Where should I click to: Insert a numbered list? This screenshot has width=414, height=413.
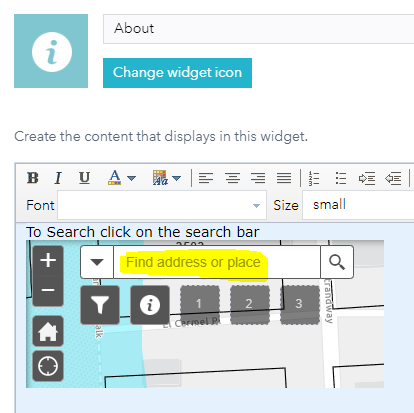314,178
